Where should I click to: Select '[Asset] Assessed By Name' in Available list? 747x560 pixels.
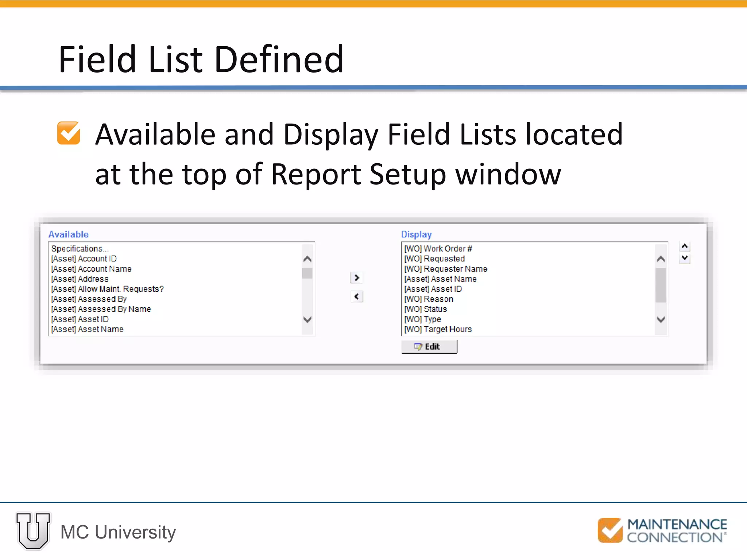coord(101,309)
